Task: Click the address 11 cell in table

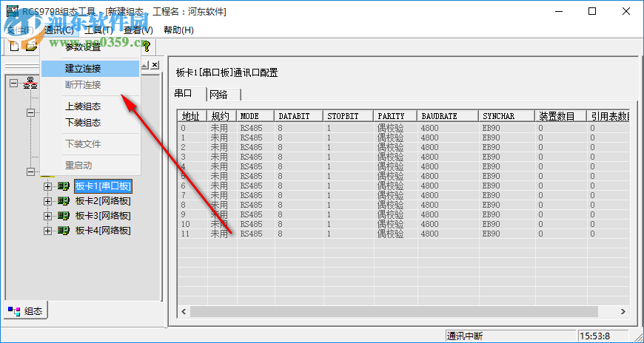Action: [x=192, y=234]
